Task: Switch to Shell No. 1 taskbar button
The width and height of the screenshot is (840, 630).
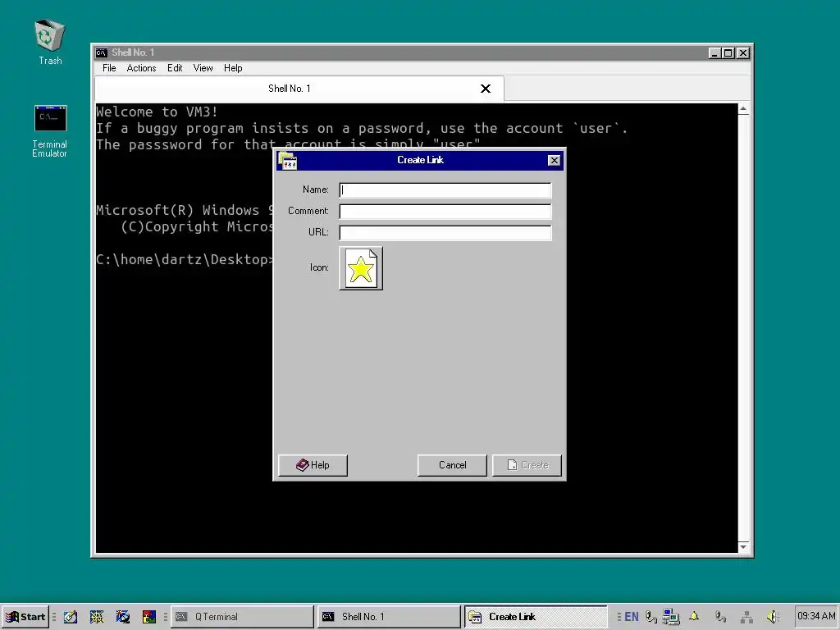Action: tap(388, 617)
